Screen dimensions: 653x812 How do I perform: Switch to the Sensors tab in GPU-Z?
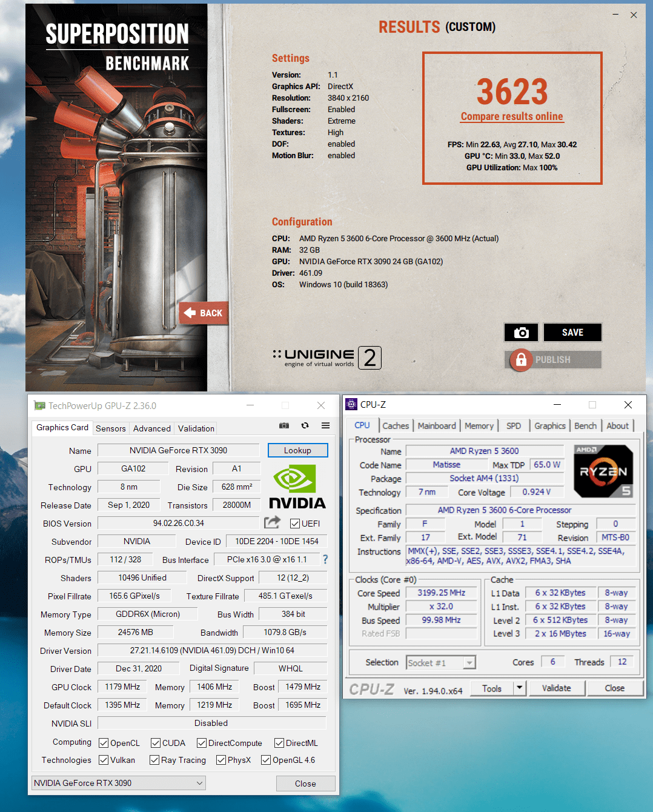coord(111,428)
